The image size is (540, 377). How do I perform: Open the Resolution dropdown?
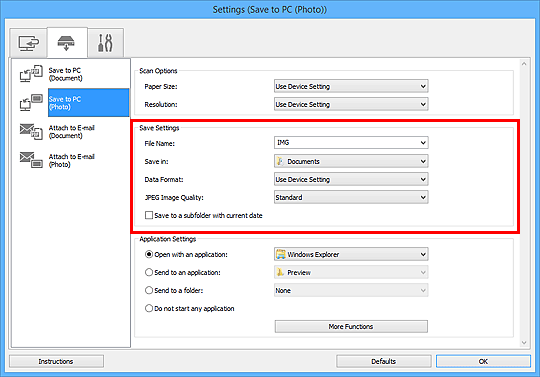[351, 104]
